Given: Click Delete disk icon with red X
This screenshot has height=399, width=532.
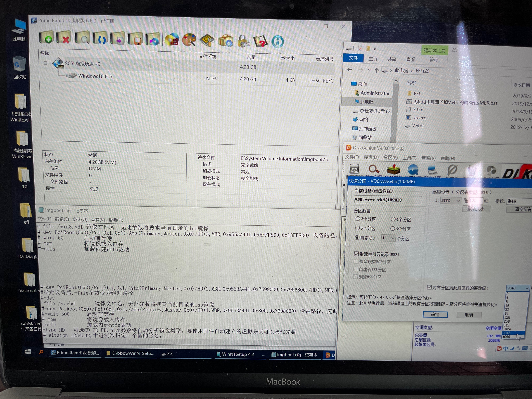Looking at the screenshot, I should (x=64, y=38).
